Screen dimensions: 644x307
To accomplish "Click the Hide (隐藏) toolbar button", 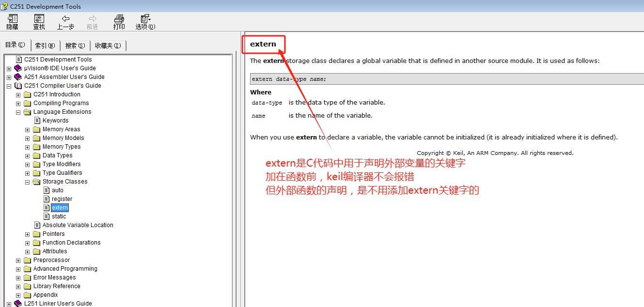I will 12,22.
